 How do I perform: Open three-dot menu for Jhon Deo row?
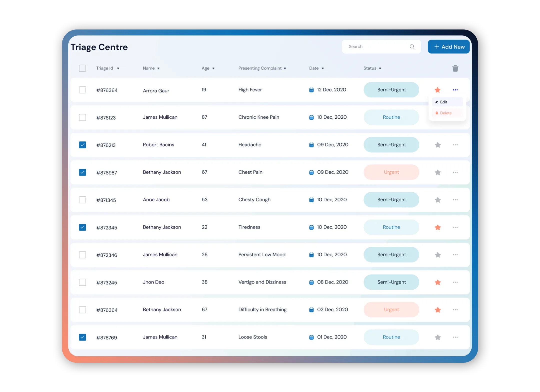tap(455, 282)
